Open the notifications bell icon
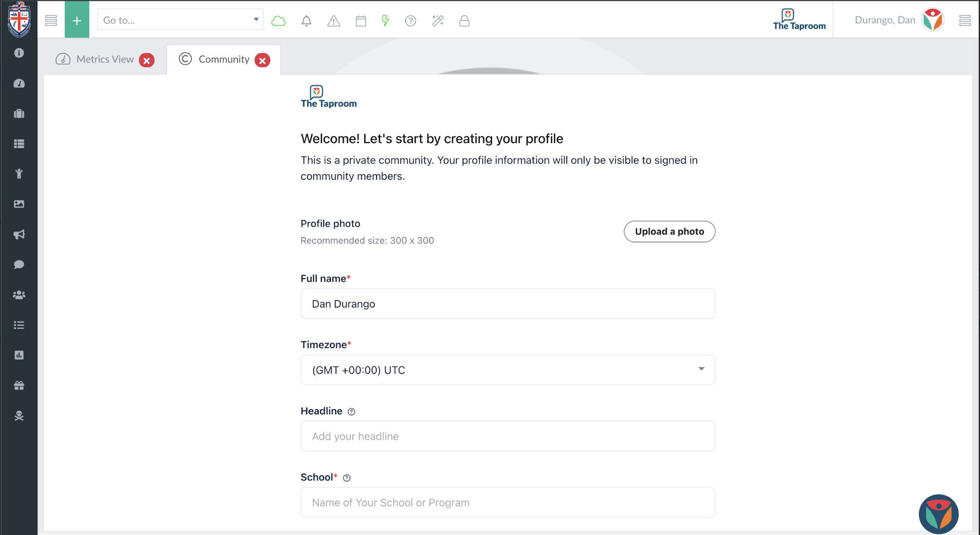This screenshot has width=980, height=535. [306, 20]
